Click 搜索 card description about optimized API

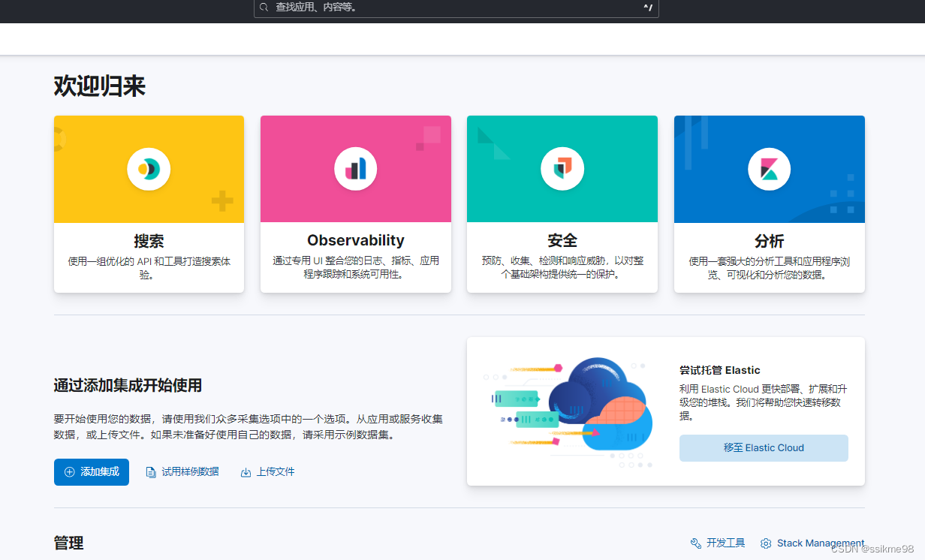tap(149, 268)
